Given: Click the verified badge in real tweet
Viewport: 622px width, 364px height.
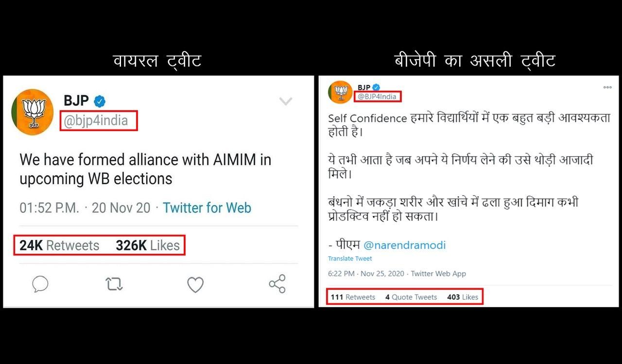Looking at the screenshot, I should [376, 87].
